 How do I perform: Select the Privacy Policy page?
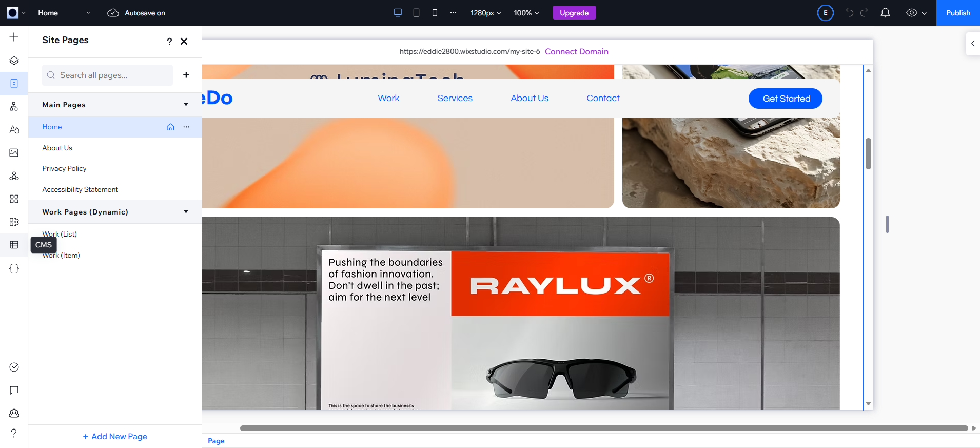point(115,168)
